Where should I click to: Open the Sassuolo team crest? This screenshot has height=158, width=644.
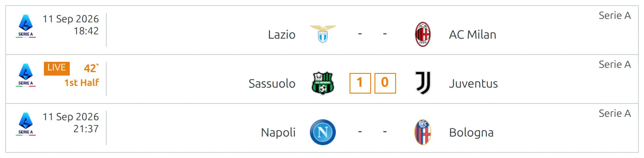322,83
